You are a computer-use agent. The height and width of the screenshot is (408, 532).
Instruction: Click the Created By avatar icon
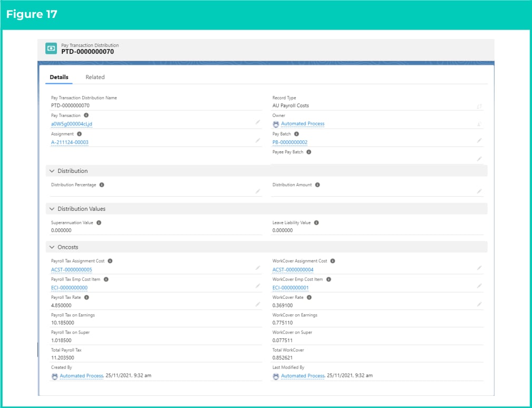coord(55,376)
